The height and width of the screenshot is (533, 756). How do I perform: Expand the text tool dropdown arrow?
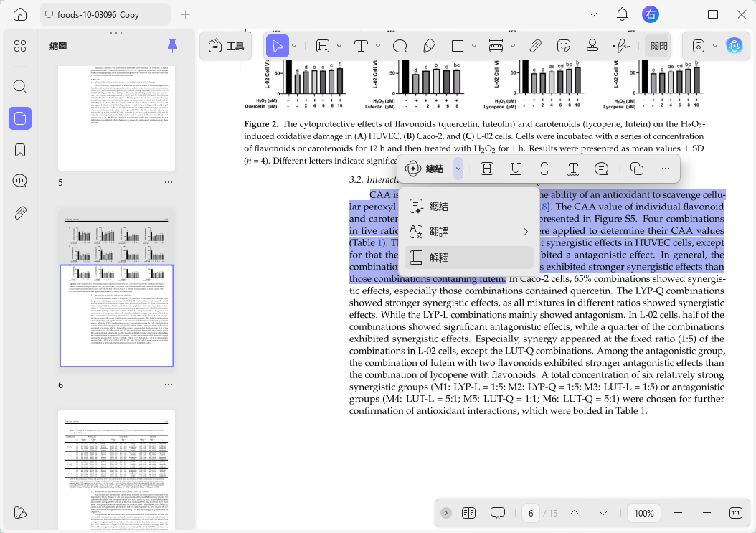point(377,46)
